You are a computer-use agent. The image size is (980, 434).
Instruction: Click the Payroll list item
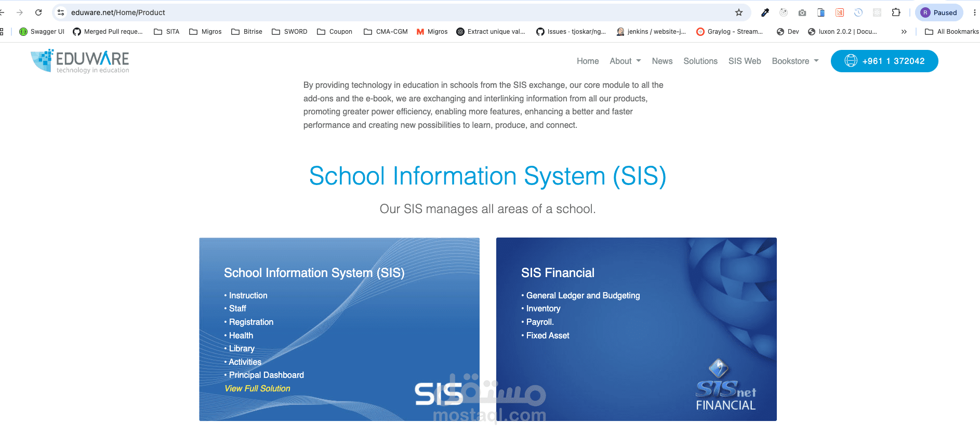click(x=537, y=322)
